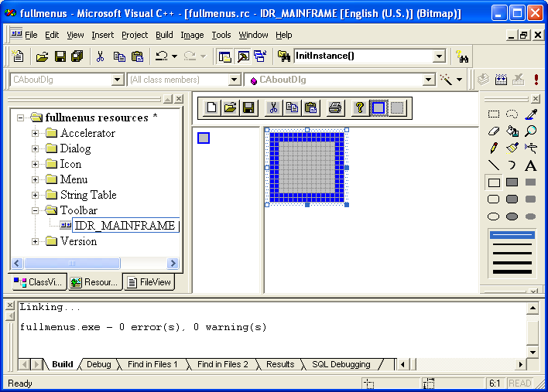Select the Irregular Selection lasso tool

click(512, 114)
